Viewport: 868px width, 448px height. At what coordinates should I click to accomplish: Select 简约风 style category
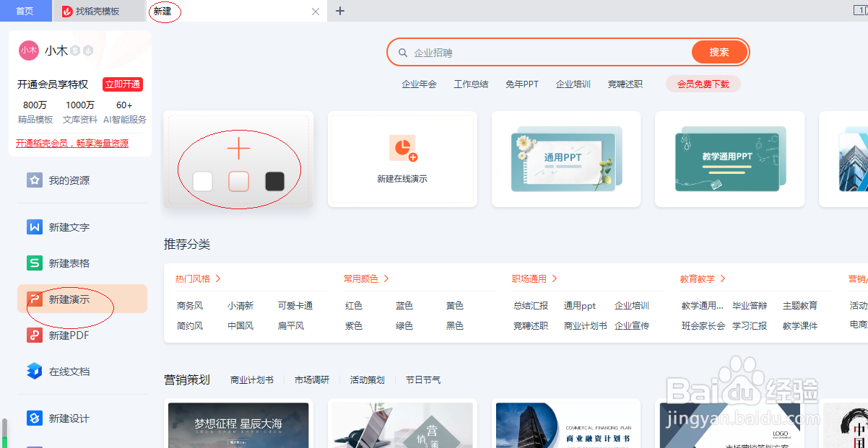(190, 326)
